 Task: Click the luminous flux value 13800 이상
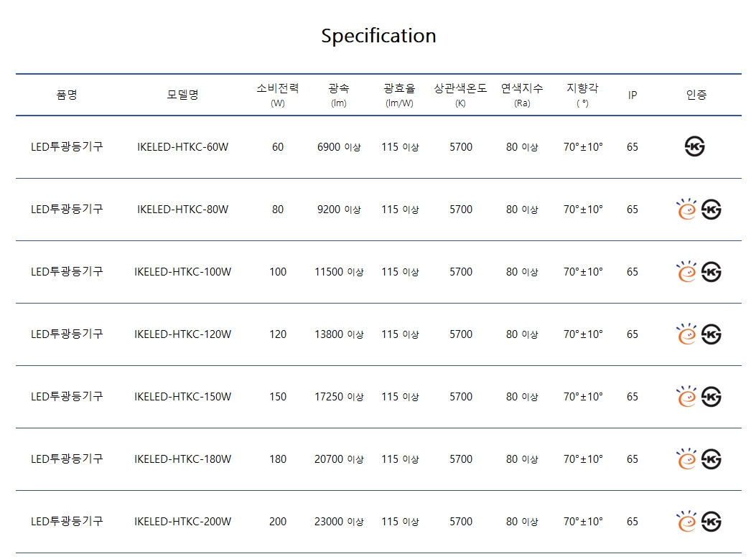[x=339, y=334]
